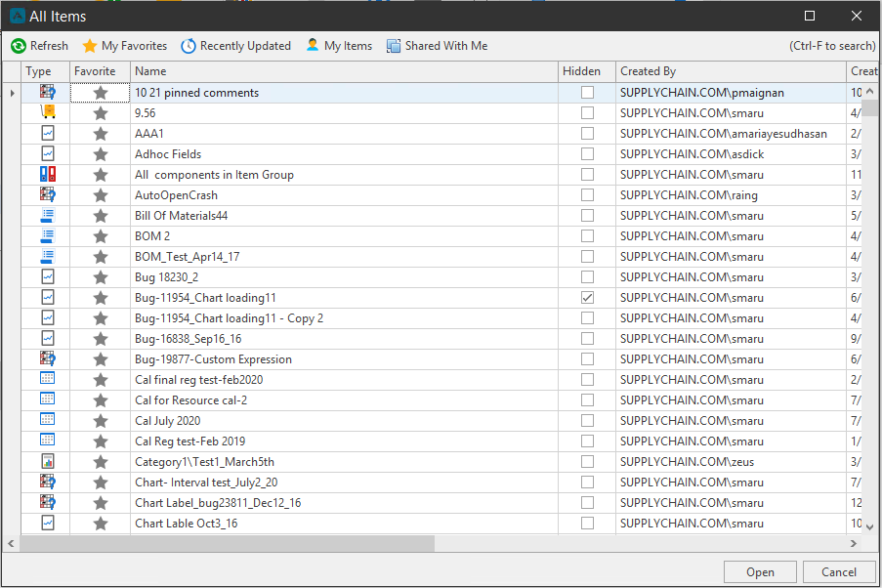
Task: Sort by Created By column header
Action: 731,71
